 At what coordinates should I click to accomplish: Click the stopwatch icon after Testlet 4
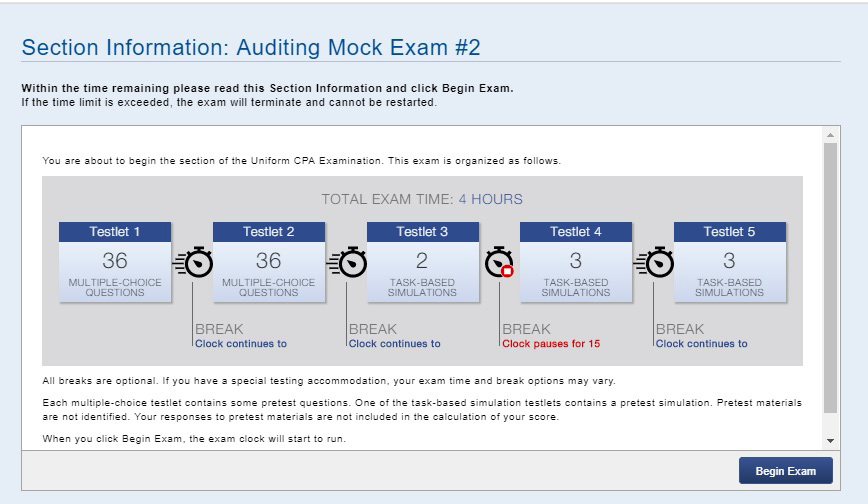(658, 262)
